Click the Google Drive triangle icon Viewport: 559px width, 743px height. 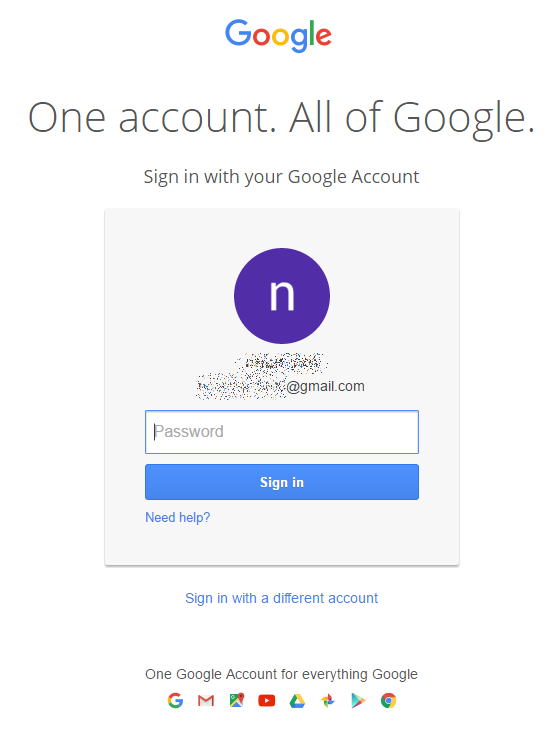pos(297,701)
